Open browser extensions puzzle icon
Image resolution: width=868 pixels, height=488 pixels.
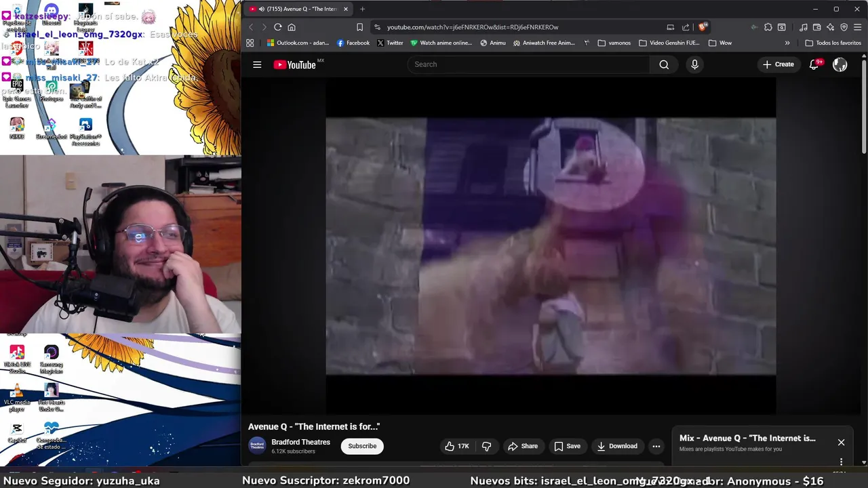point(768,27)
